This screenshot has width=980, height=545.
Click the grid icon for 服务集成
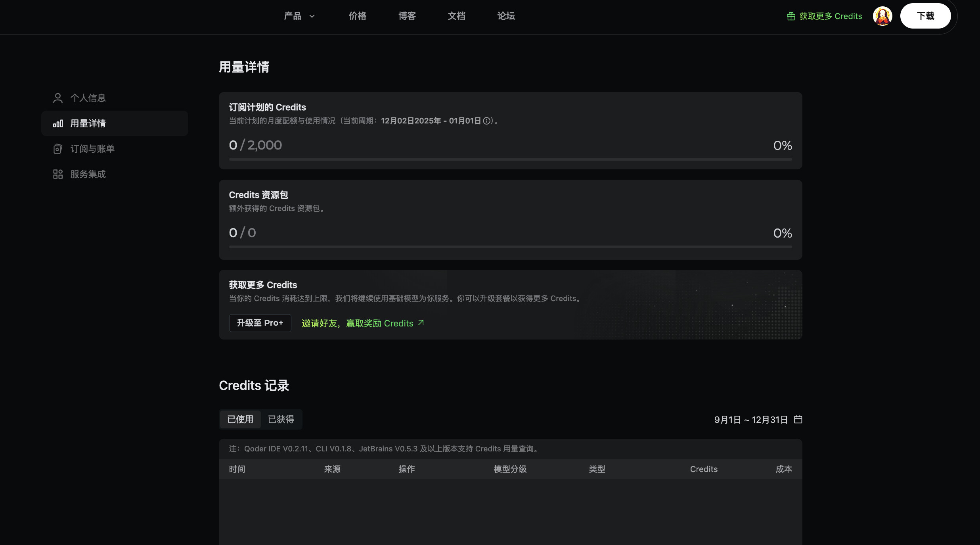58,174
